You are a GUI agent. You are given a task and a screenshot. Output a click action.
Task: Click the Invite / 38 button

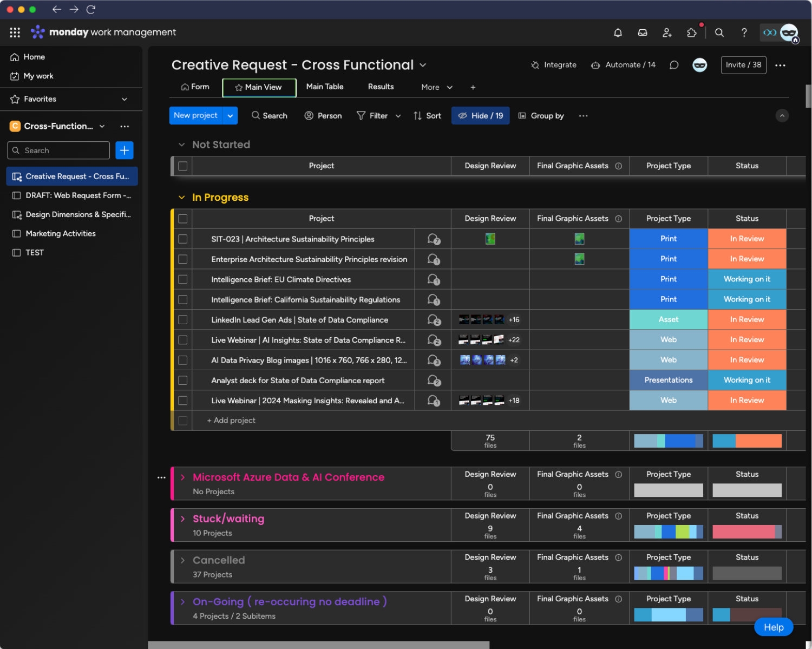[x=743, y=65]
